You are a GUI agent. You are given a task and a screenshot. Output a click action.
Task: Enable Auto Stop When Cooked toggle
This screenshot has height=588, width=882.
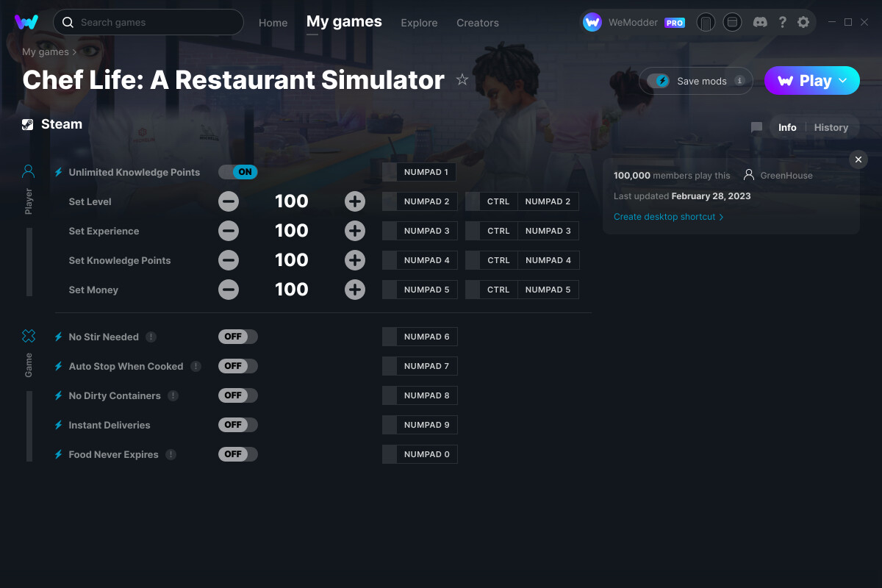point(238,366)
